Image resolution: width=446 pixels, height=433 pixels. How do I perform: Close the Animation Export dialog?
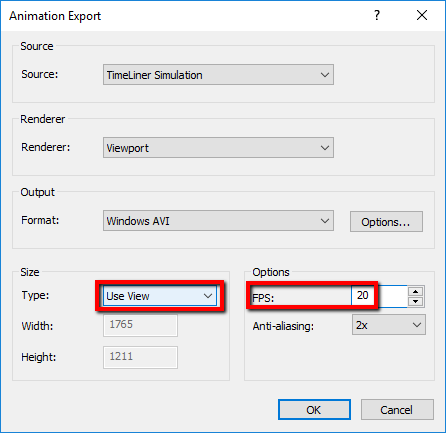click(x=422, y=15)
